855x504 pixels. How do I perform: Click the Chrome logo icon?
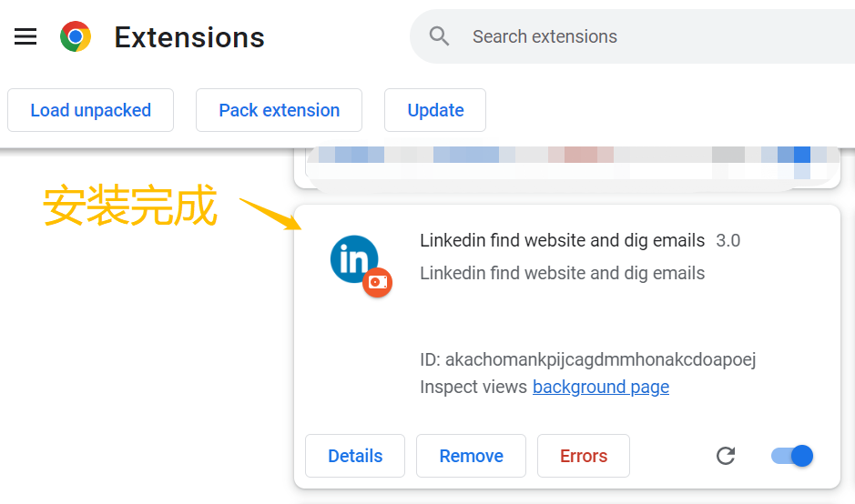pyautogui.click(x=76, y=36)
